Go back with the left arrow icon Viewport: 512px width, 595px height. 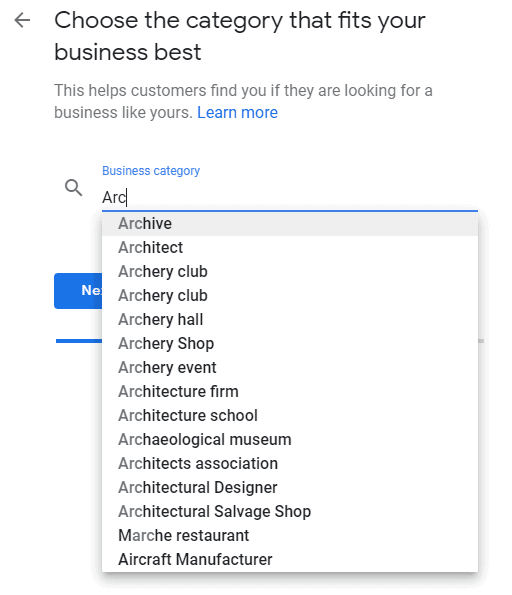[22, 20]
